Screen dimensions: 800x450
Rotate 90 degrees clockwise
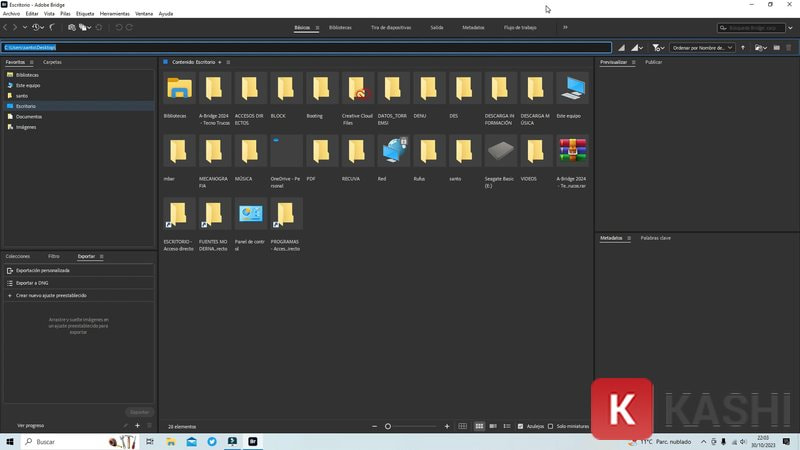click(x=129, y=28)
